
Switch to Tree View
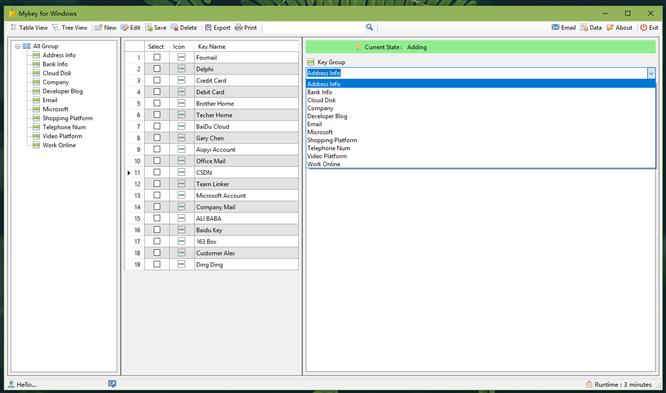[70, 28]
